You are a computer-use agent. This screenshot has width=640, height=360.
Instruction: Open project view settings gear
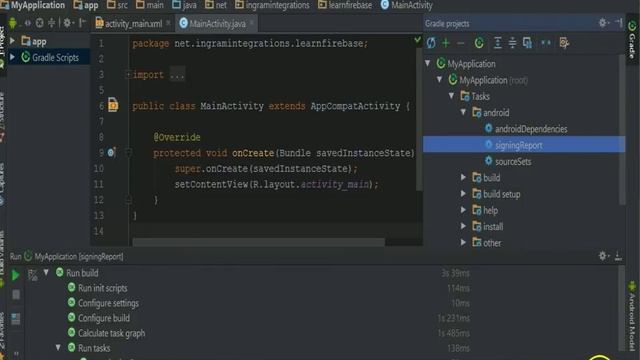(68, 23)
